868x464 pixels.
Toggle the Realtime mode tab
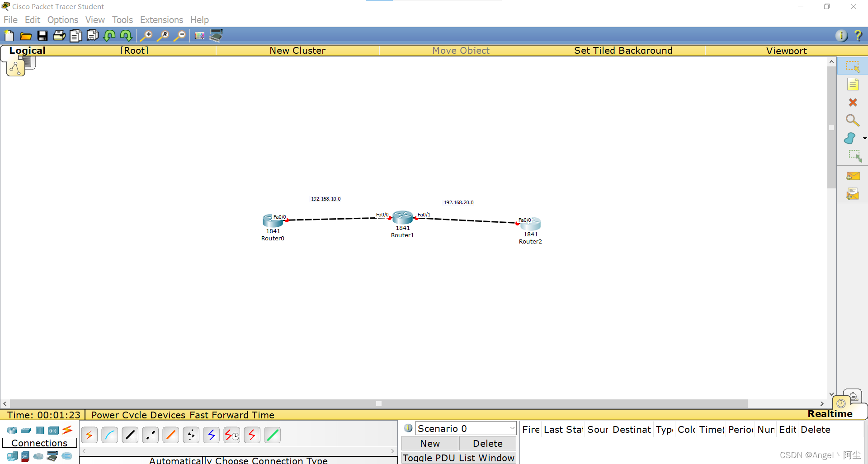coord(830,414)
